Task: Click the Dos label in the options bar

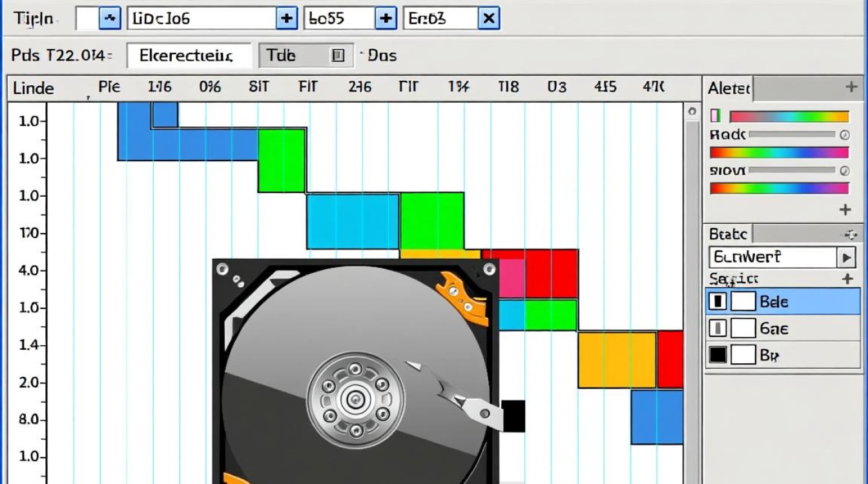Action: coord(382,55)
